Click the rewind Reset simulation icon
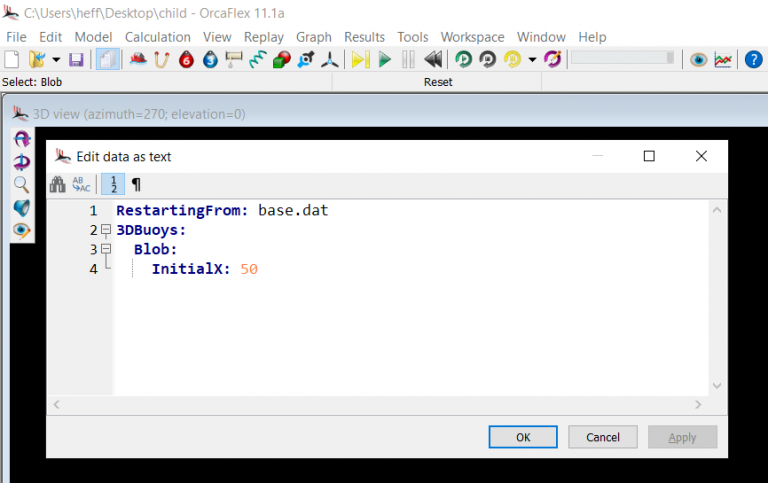 tap(433, 60)
